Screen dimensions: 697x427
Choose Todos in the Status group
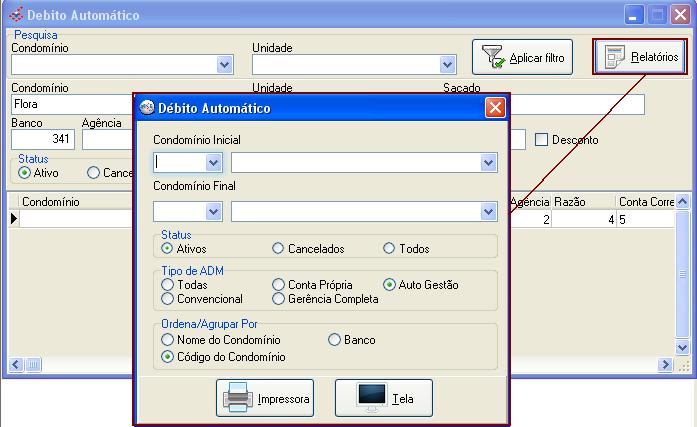(x=389, y=249)
